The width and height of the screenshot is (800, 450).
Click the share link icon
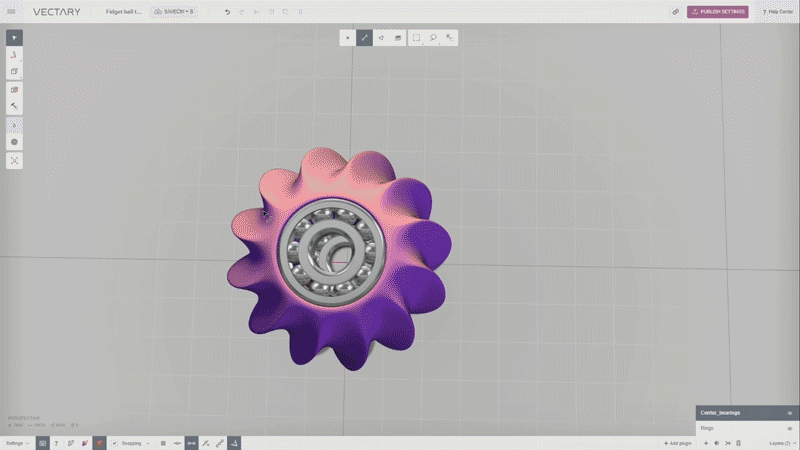point(675,12)
